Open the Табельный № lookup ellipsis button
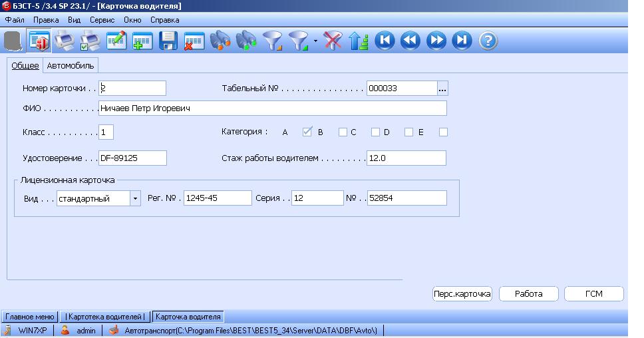This screenshot has height=338, width=644. (x=443, y=88)
